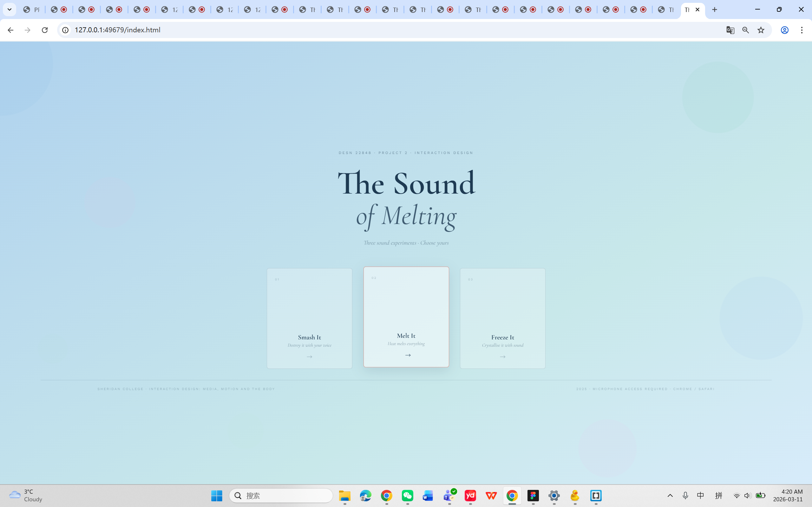Reload the page

(x=45, y=30)
